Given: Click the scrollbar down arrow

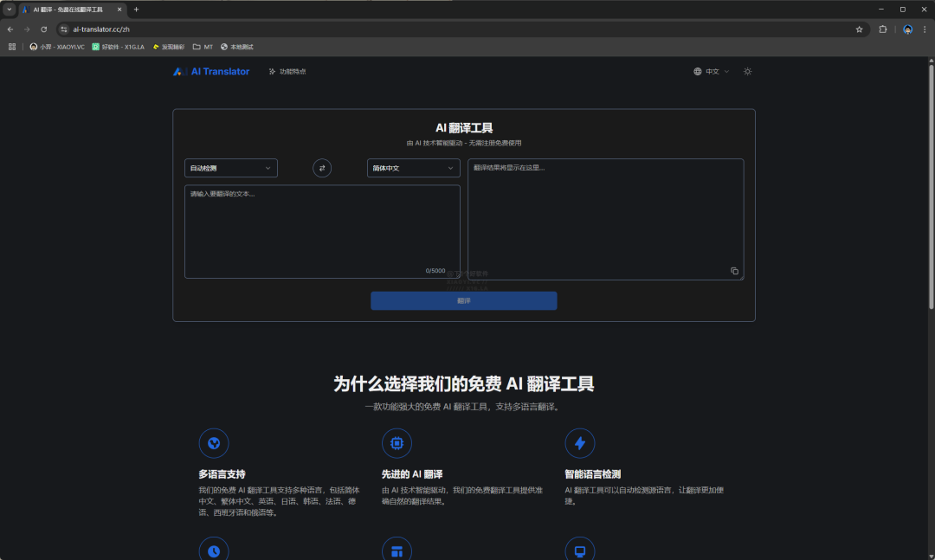Looking at the screenshot, I should (931, 556).
